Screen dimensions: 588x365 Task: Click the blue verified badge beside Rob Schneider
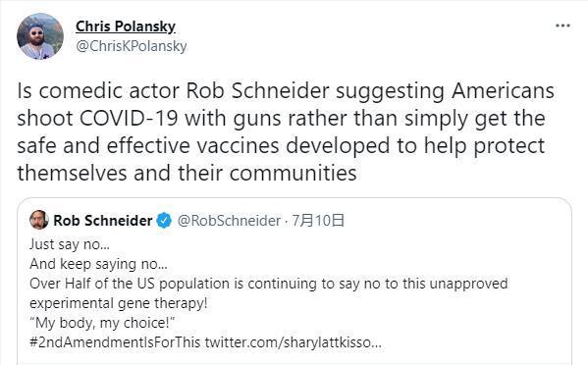[x=164, y=221]
